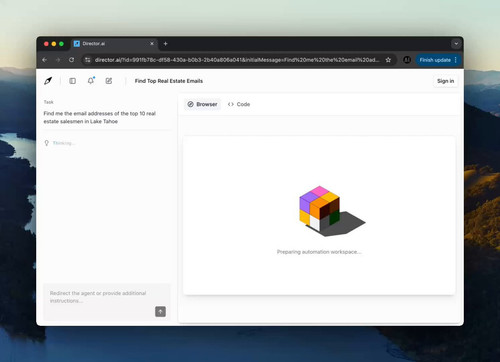Reload the page with the refresh icon
Viewport: 500px width, 362px height.
pyautogui.click(x=71, y=60)
